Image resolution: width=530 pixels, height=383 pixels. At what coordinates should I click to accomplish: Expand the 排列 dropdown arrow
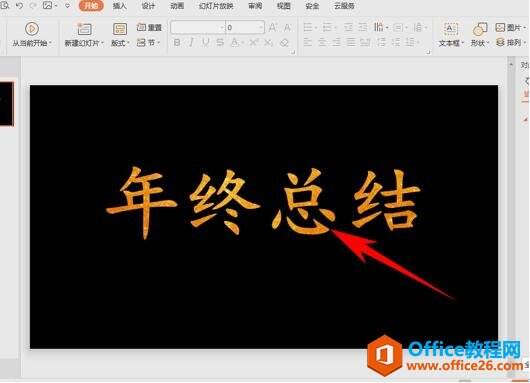(x=524, y=43)
